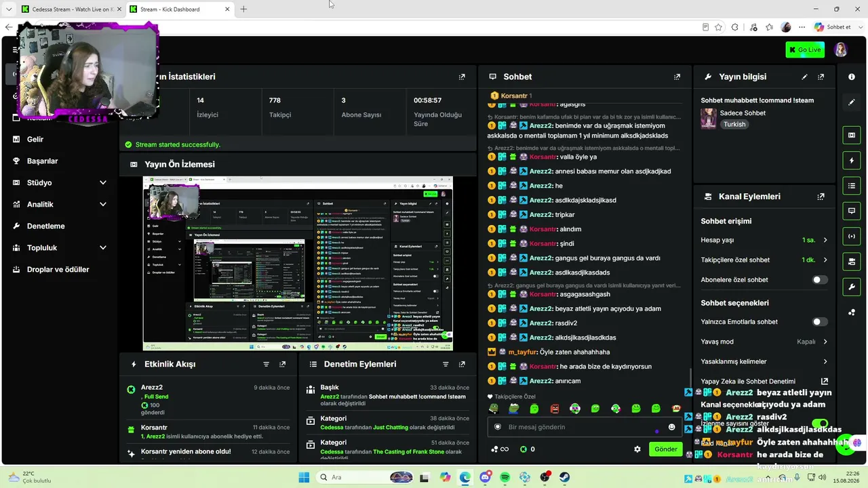
Task: Open a new browser tab
Action: pos(243,9)
